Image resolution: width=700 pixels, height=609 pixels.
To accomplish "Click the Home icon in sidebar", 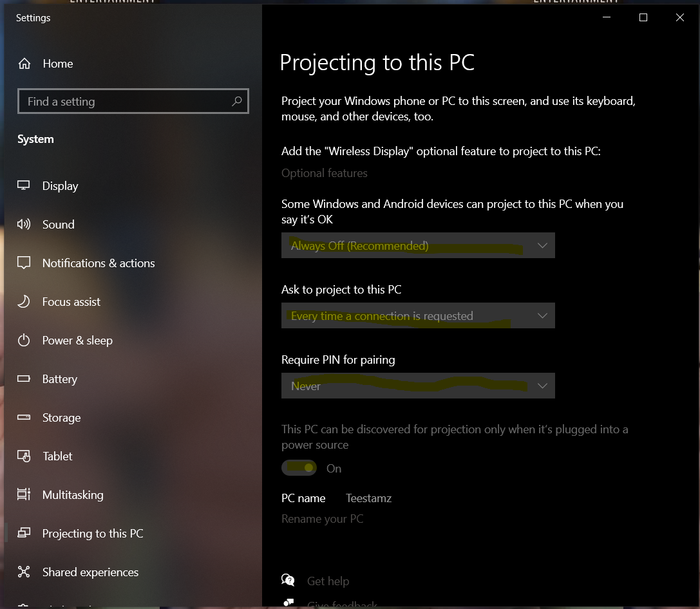I will pyautogui.click(x=24, y=64).
